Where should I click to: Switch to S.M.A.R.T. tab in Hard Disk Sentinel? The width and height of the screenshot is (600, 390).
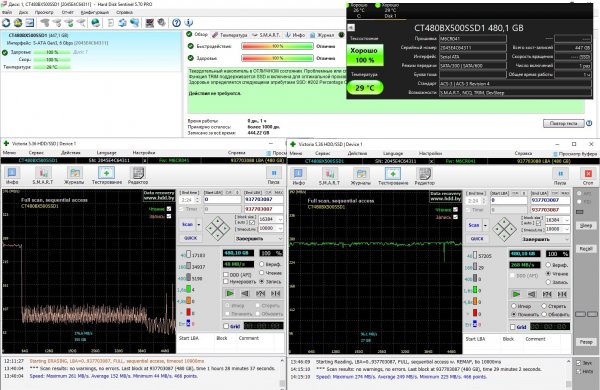266,35
